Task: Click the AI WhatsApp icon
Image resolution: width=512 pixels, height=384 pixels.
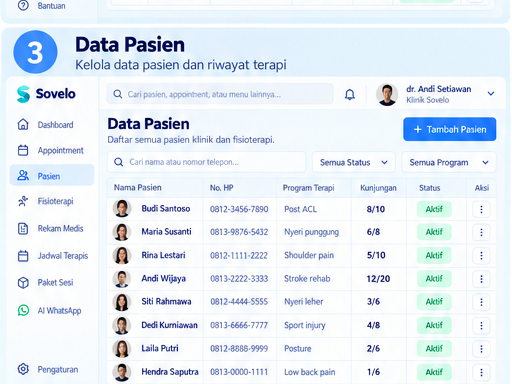Action: click(23, 310)
